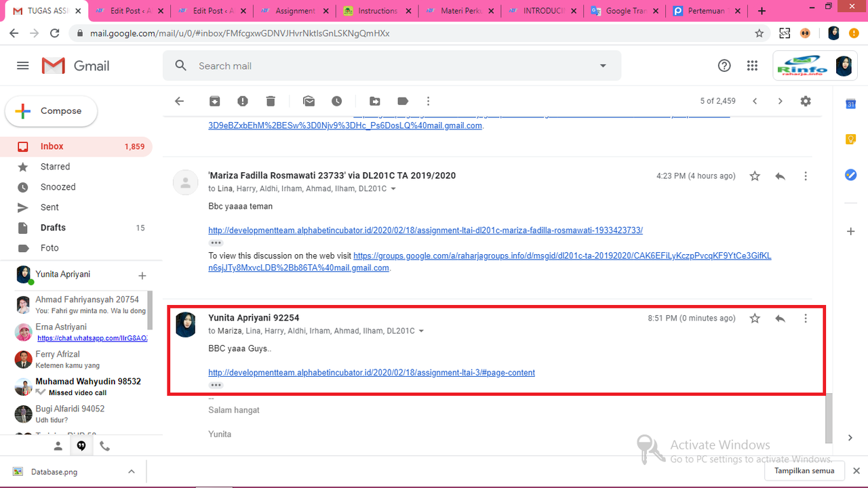The width and height of the screenshot is (868, 488).
Task: Switch to Hangouts phone calls tab
Action: (104, 446)
